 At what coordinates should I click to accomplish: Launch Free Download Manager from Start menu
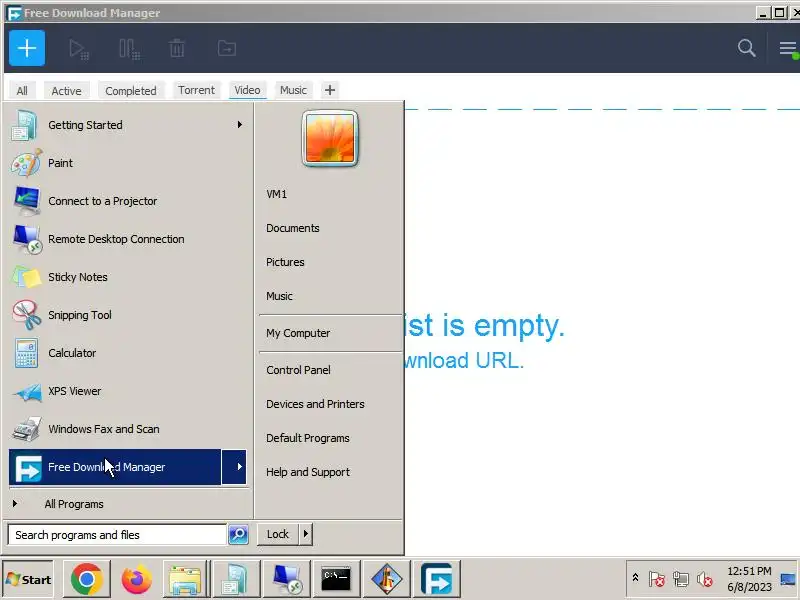115,467
